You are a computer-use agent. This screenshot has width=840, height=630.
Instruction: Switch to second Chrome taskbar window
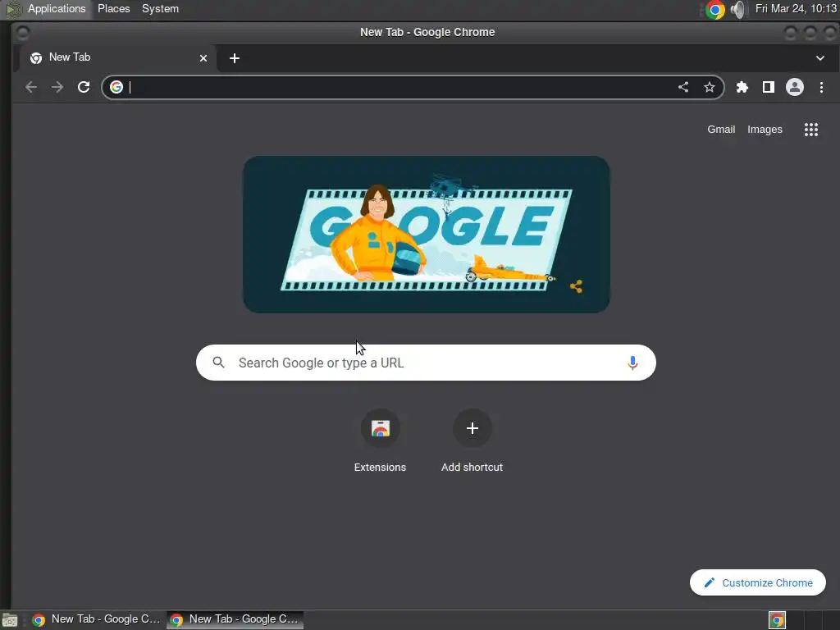coord(235,619)
